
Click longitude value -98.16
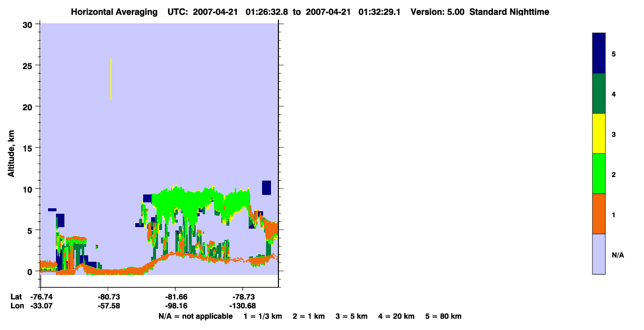(x=176, y=306)
